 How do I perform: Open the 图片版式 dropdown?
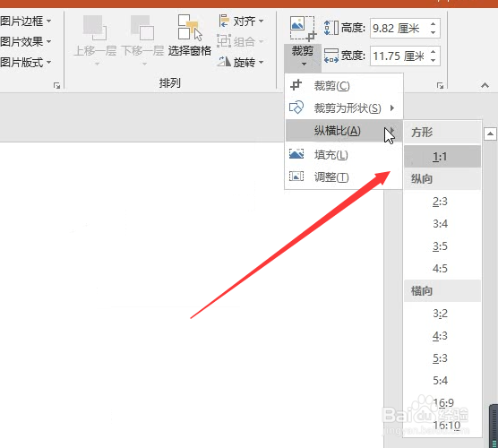25,63
